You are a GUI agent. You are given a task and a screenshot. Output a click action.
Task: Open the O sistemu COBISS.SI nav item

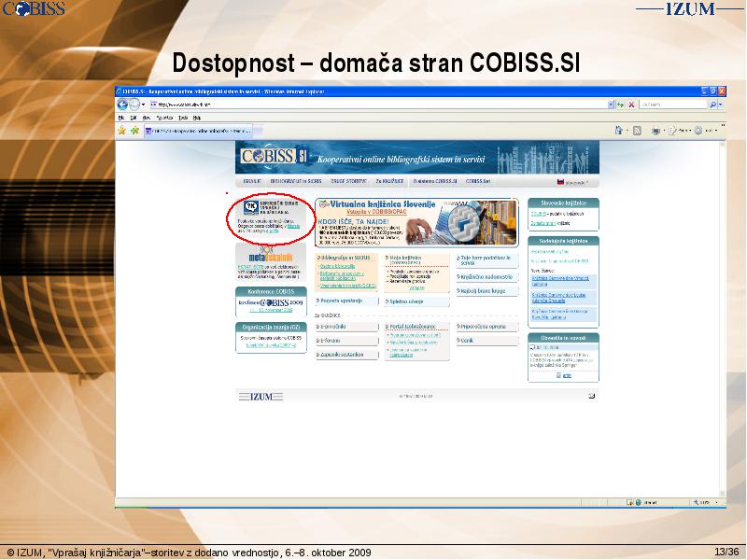(x=435, y=181)
